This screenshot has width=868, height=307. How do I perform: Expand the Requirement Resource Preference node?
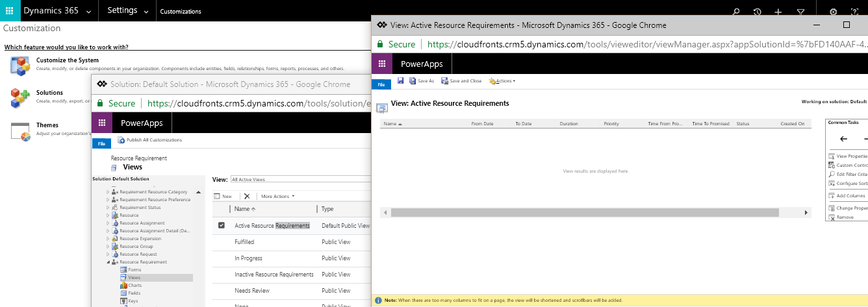108,200
